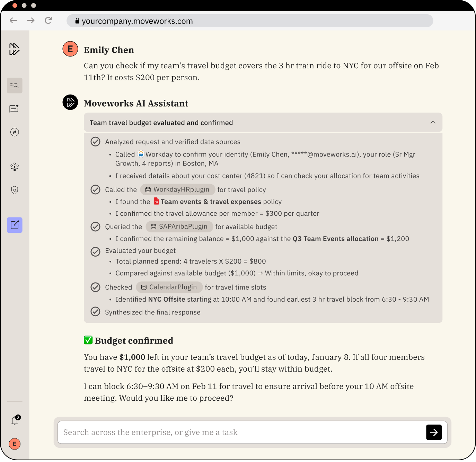The height and width of the screenshot is (462, 476).
Task: Select the agent automation icon
Action: pyautogui.click(x=14, y=167)
